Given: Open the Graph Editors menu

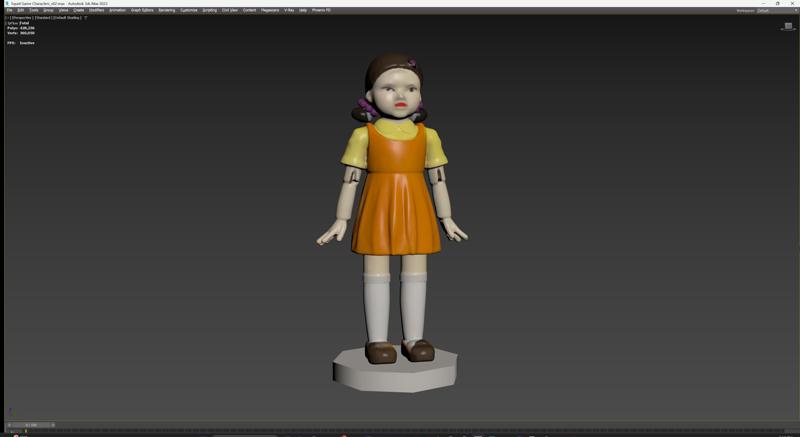Looking at the screenshot, I should coord(142,10).
